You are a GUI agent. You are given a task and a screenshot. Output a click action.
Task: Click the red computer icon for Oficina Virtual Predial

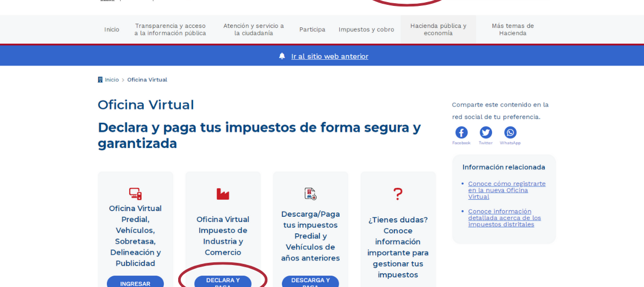(x=135, y=194)
